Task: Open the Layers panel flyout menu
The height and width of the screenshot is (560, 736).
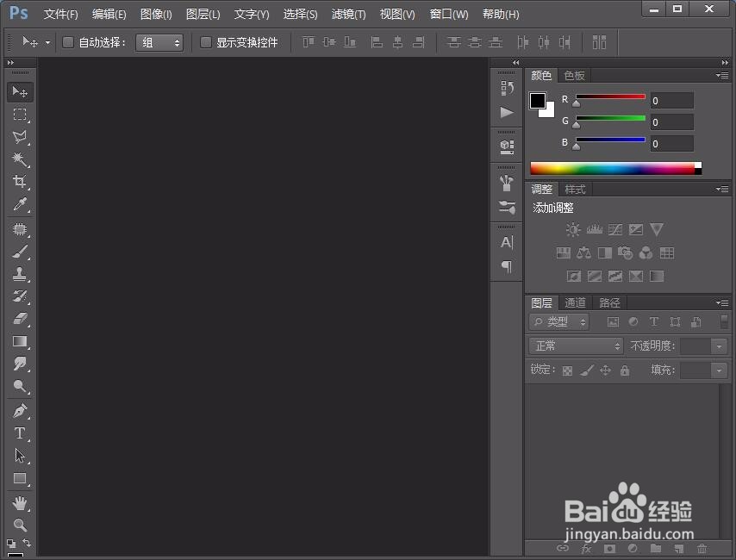Action: pyautogui.click(x=722, y=302)
